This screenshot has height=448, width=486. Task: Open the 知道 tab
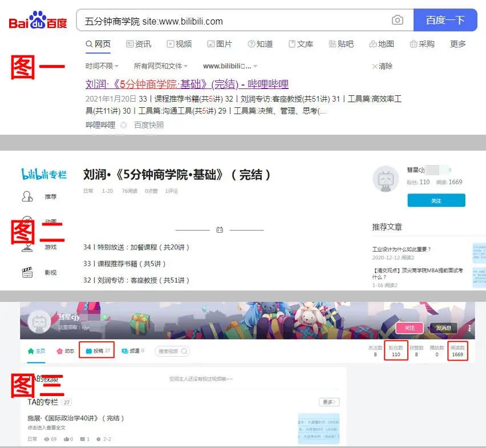point(260,44)
